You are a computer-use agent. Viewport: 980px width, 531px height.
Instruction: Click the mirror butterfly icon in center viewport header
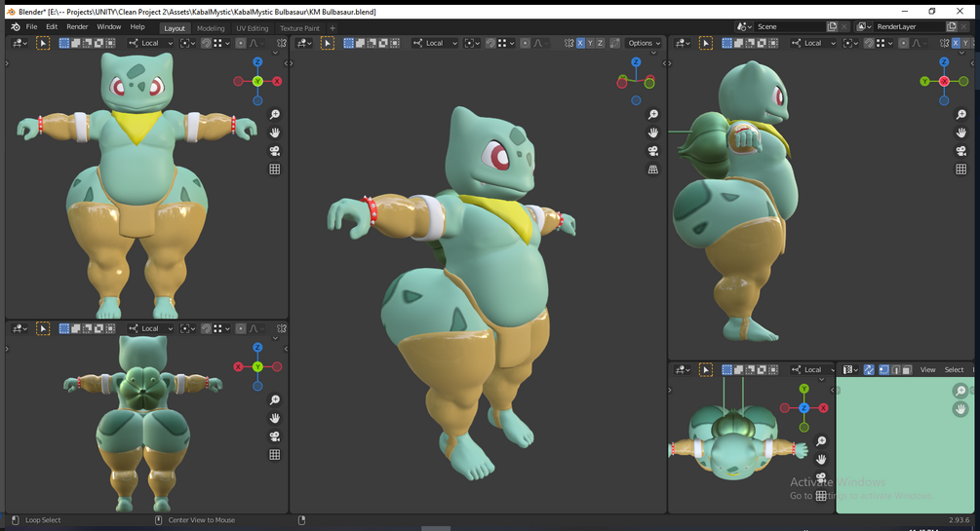568,43
